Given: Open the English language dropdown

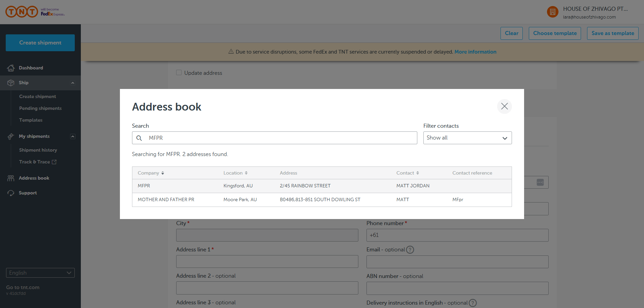Looking at the screenshot, I should tap(40, 273).
